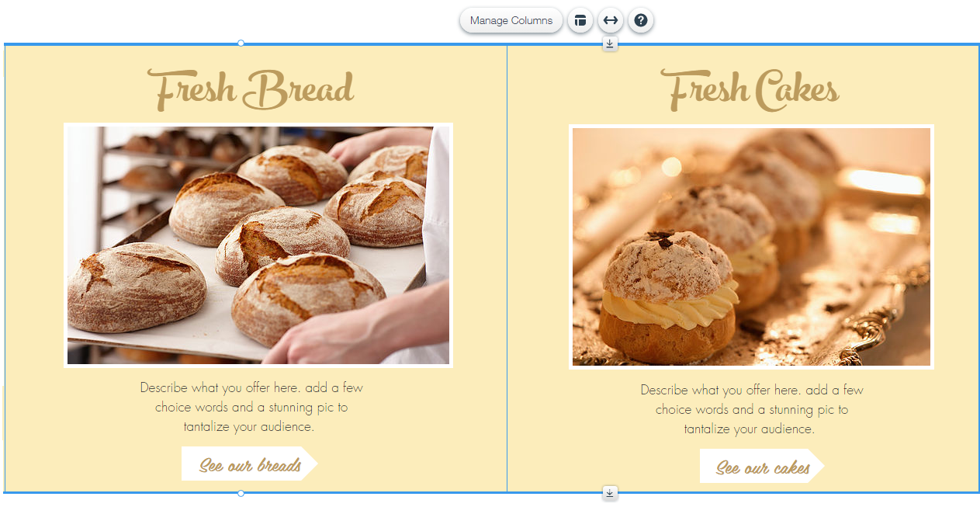Click the column layout icon
The height and width of the screenshot is (507, 980).
click(580, 21)
